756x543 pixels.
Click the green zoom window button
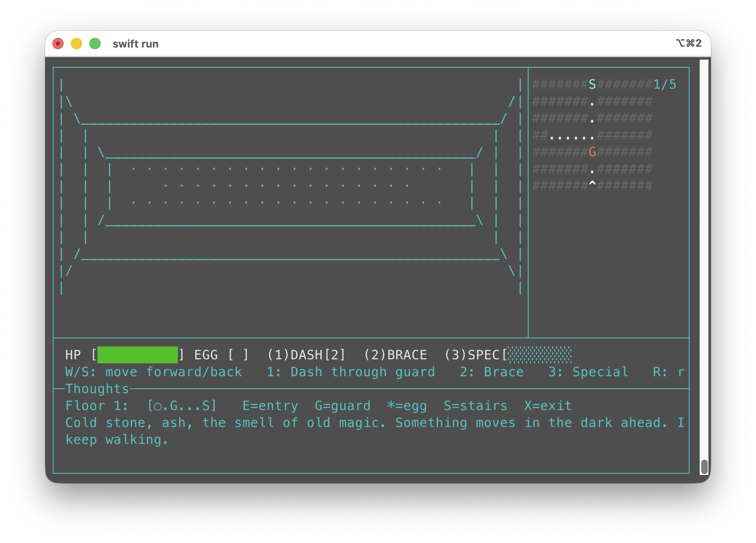(95, 44)
